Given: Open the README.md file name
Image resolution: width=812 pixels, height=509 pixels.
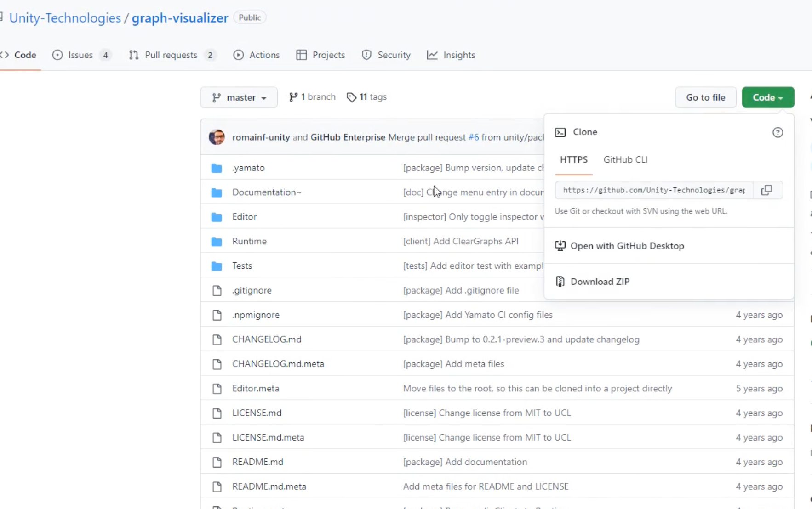Looking at the screenshot, I should (257, 462).
